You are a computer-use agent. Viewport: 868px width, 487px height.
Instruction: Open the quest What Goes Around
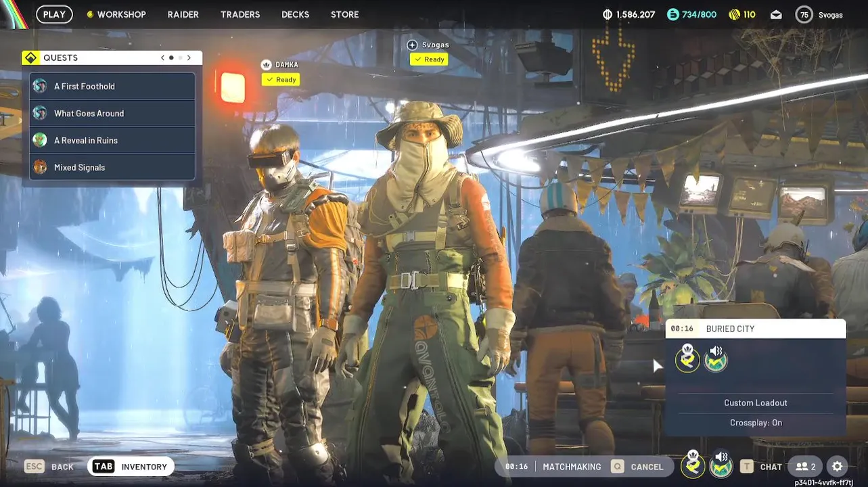[x=112, y=114]
